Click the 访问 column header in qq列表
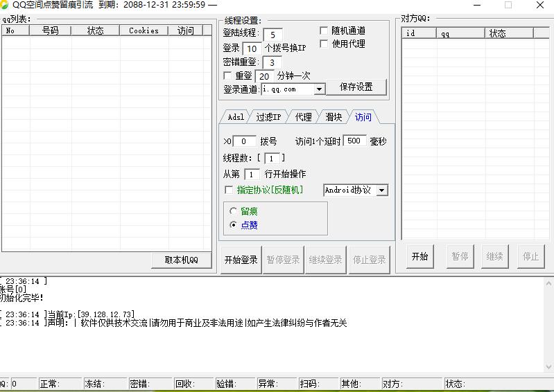The height and width of the screenshot is (392, 554). pos(186,30)
